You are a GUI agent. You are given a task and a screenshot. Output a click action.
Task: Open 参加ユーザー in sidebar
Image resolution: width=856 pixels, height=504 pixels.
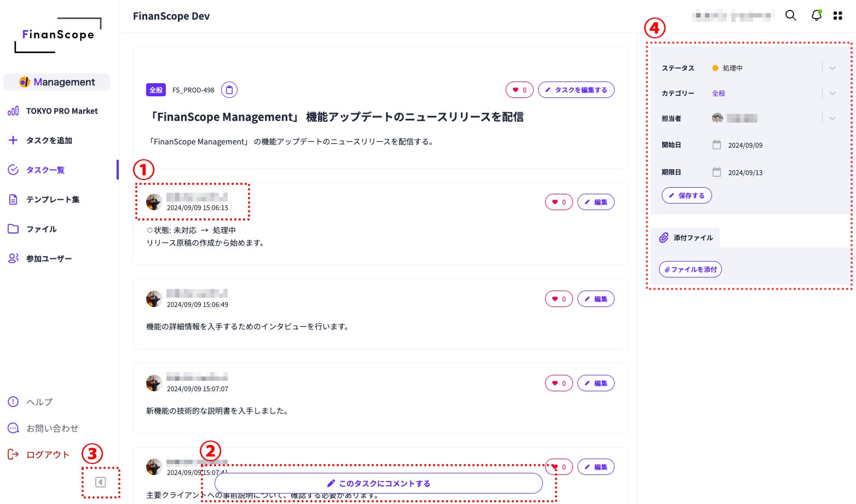pyautogui.click(x=40, y=259)
